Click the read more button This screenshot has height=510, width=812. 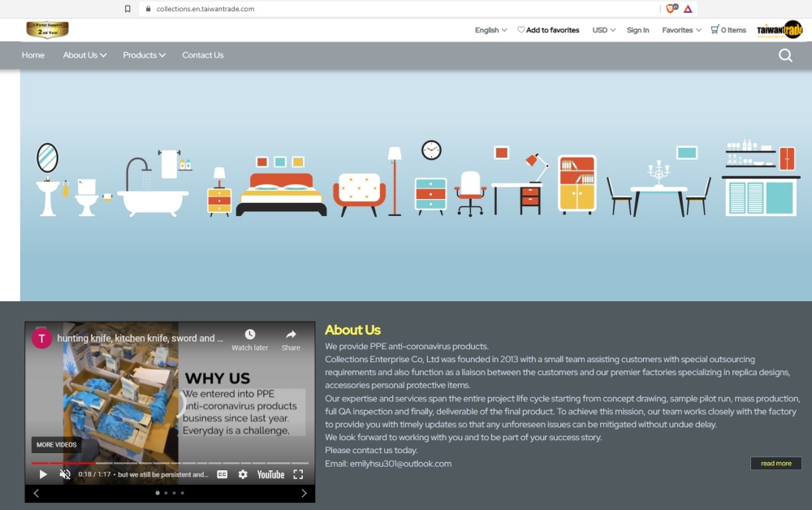(775, 464)
